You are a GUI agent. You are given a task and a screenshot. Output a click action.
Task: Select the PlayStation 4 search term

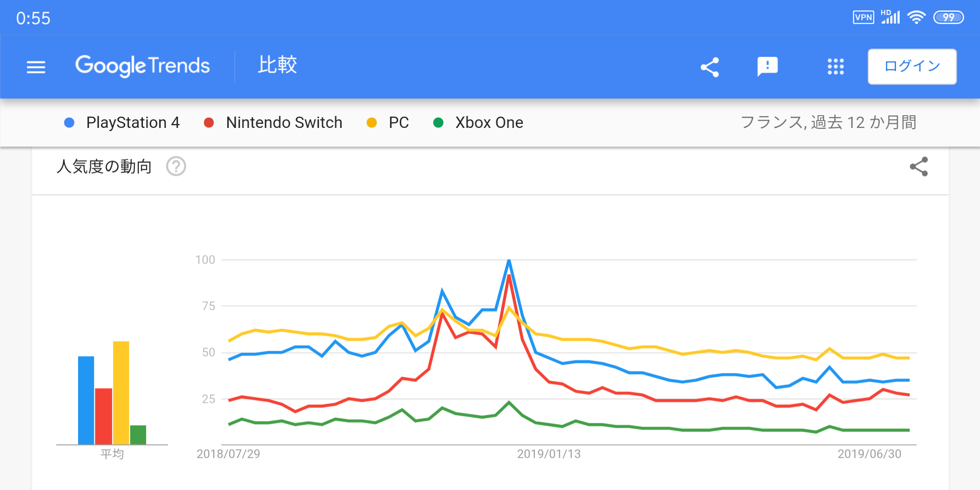click(x=132, y=122)
